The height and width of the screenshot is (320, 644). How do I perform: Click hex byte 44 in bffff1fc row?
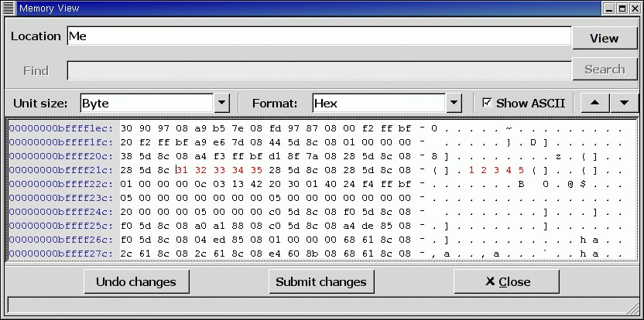click(x=275, y=142)
